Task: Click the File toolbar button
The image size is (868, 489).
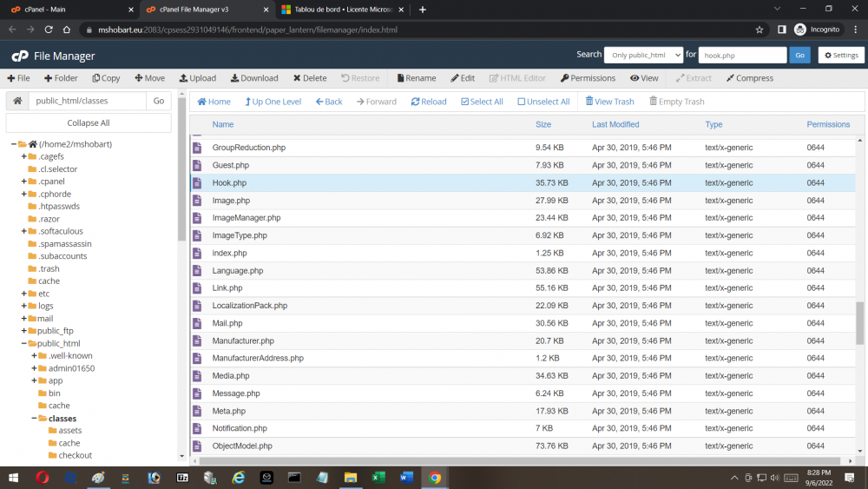Action: [18, 78]
